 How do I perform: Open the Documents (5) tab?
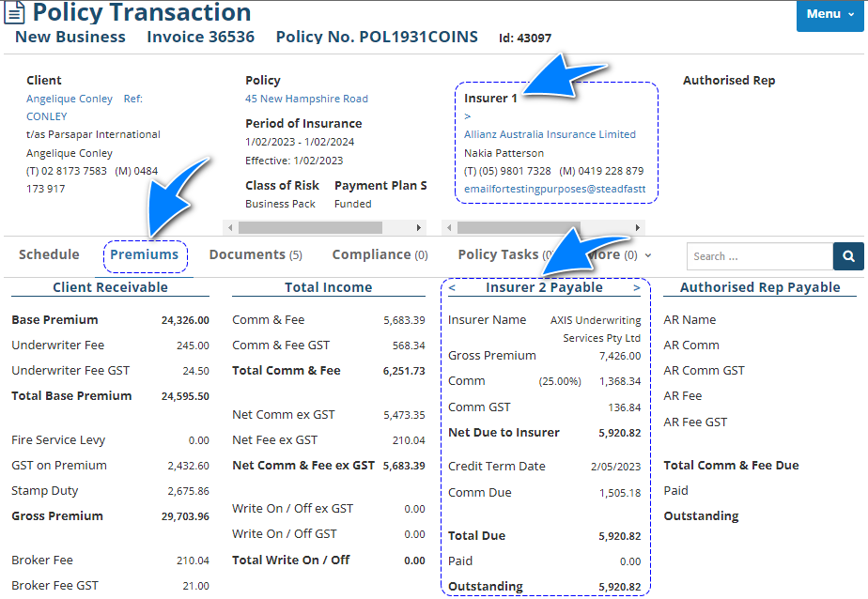click(x=256, y=254)
